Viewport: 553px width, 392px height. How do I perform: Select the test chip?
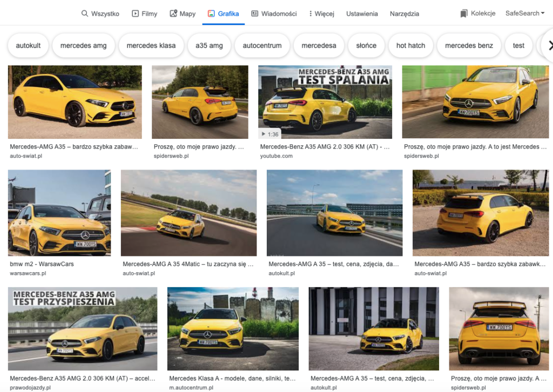pos(518,45)
